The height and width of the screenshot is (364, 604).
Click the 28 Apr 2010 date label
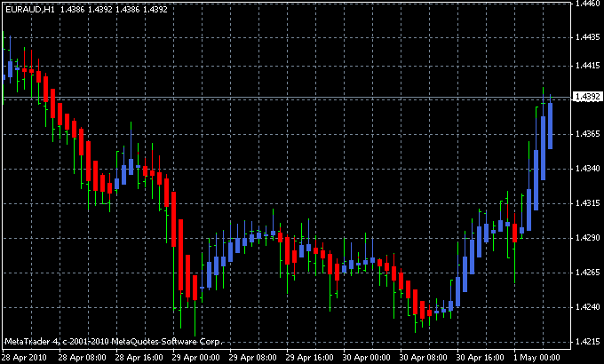pos(22,357)
